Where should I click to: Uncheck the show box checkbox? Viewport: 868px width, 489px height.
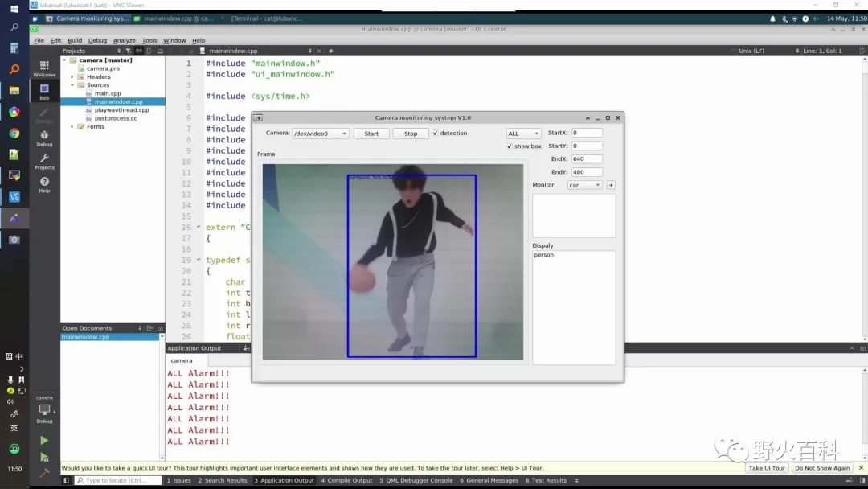click(510, 146)
